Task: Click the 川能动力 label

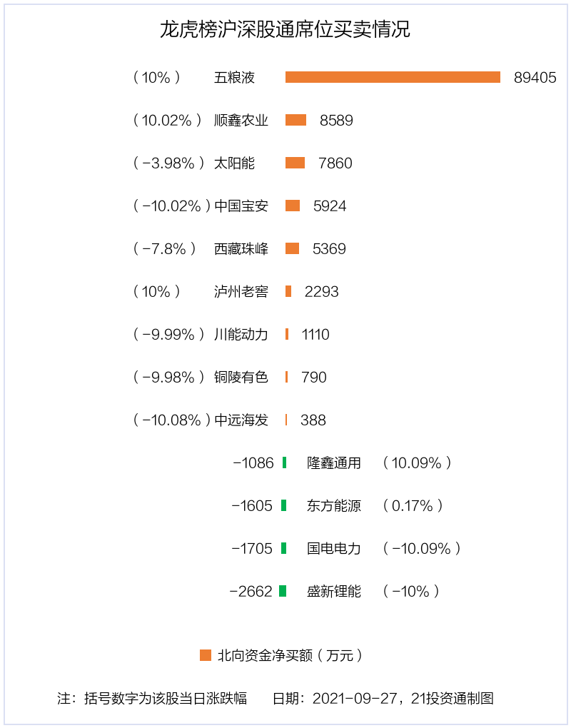Action: coord(241,335)
